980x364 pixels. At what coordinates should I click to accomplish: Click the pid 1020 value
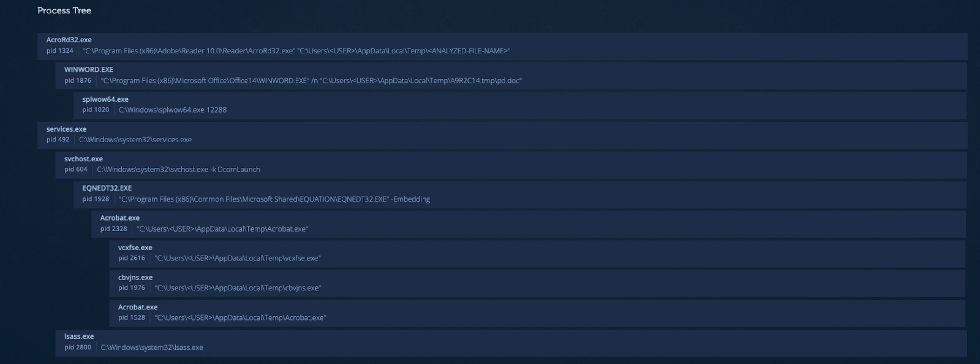click(96, 110)
